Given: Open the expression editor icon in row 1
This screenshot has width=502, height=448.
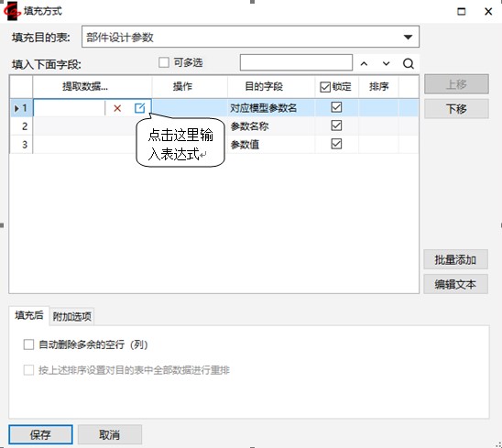Looking at the screenshot, I should 139,108.
